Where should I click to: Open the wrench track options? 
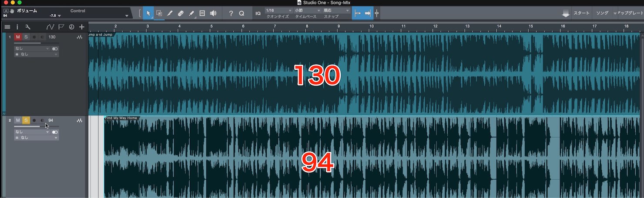tap(28, 27)
